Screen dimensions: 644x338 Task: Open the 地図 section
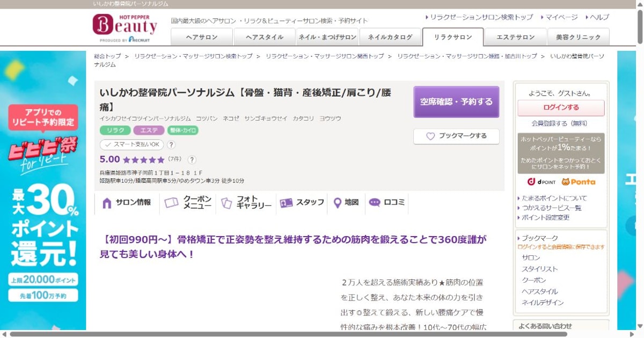[x=346, y=203]
